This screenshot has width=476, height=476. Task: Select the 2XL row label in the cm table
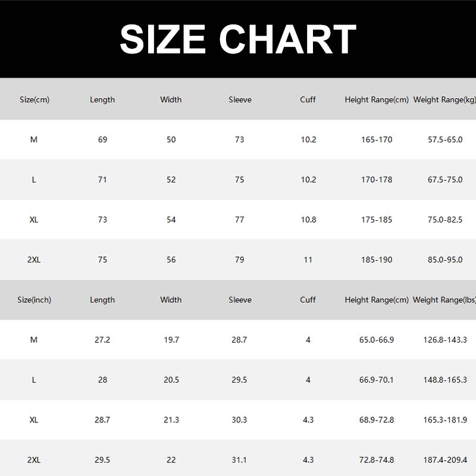34,259
